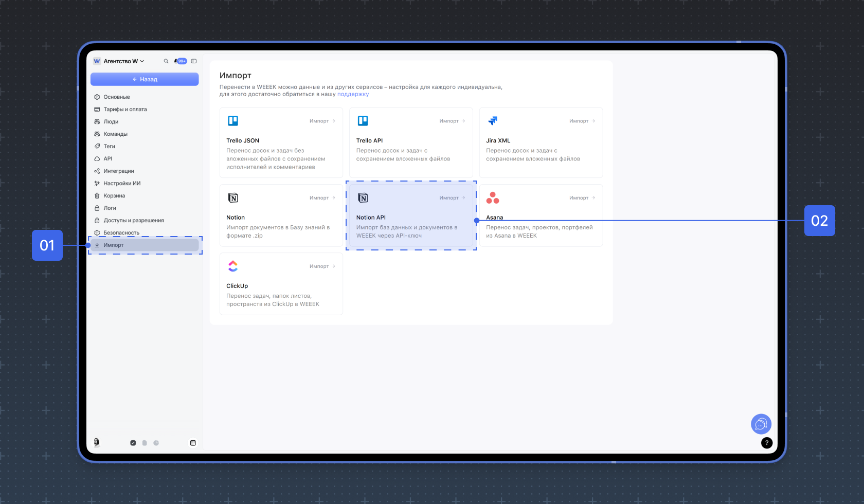Open the поддержку support link
Viewport: 864px width, 504px height.
tap(353, 94)
